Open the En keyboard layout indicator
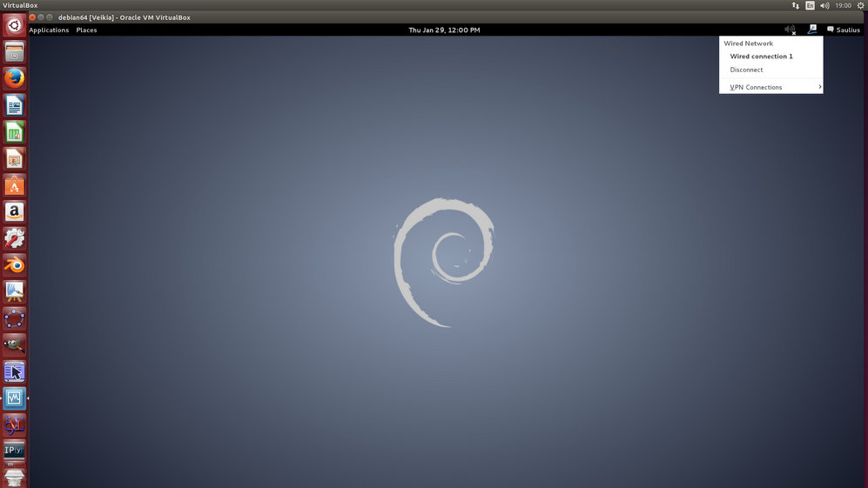The height and width of the screenshot is (488, 868). click(x=810, y=5)
